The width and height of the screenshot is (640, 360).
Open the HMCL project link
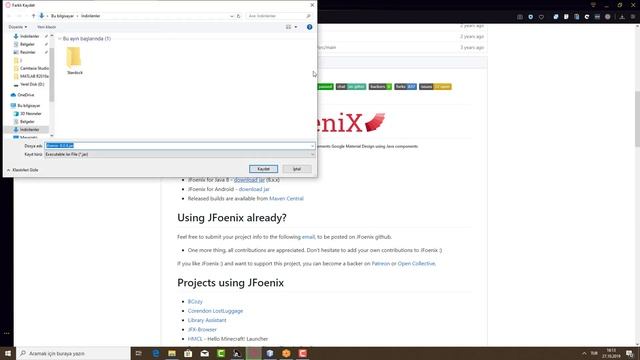(195, 339)
